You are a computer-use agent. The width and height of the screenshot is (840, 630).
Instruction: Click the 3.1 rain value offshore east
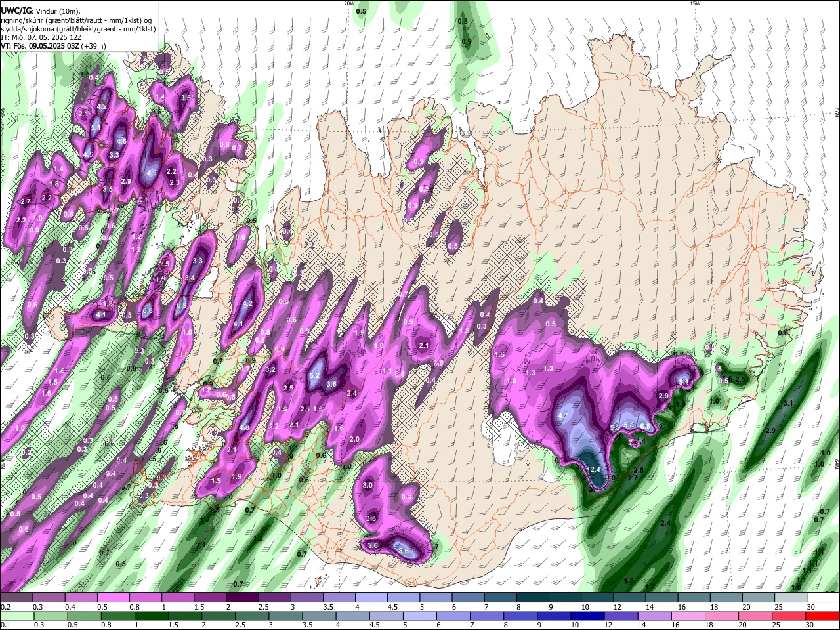(x=789, y=403)
